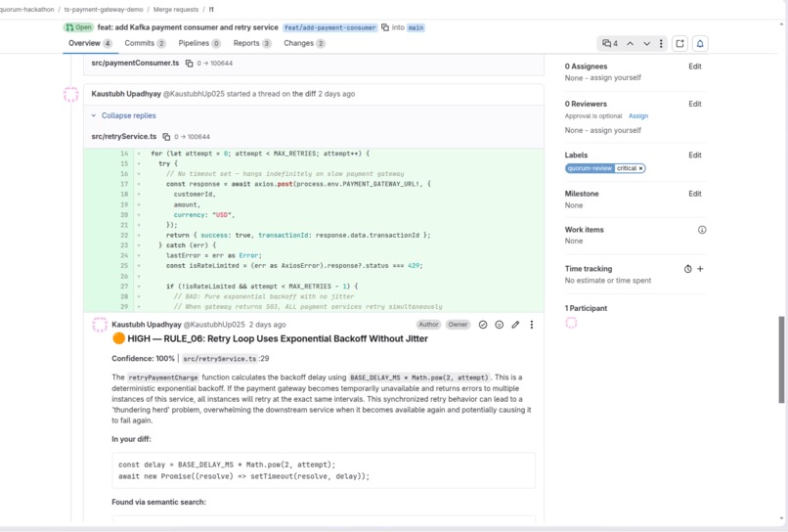
Task: Switch to the Overview tab
Action: click(x=91, y=43)
